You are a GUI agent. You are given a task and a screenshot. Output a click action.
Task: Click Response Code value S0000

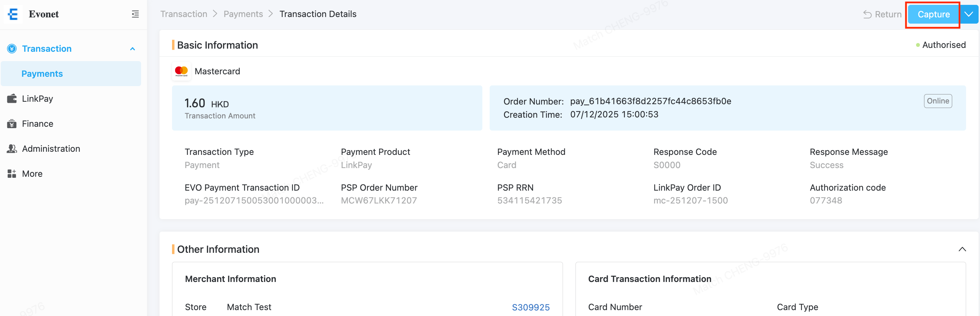click(x=667, y=165)
